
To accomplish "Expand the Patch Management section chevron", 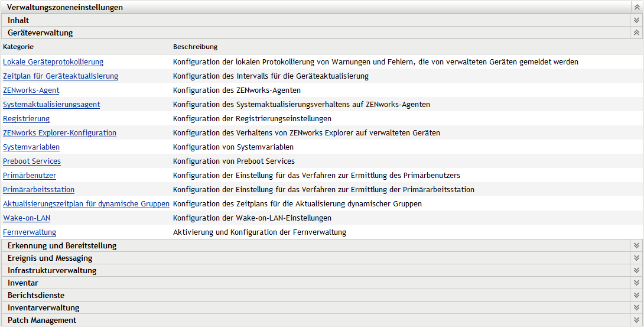I will [x=636, y=320].
